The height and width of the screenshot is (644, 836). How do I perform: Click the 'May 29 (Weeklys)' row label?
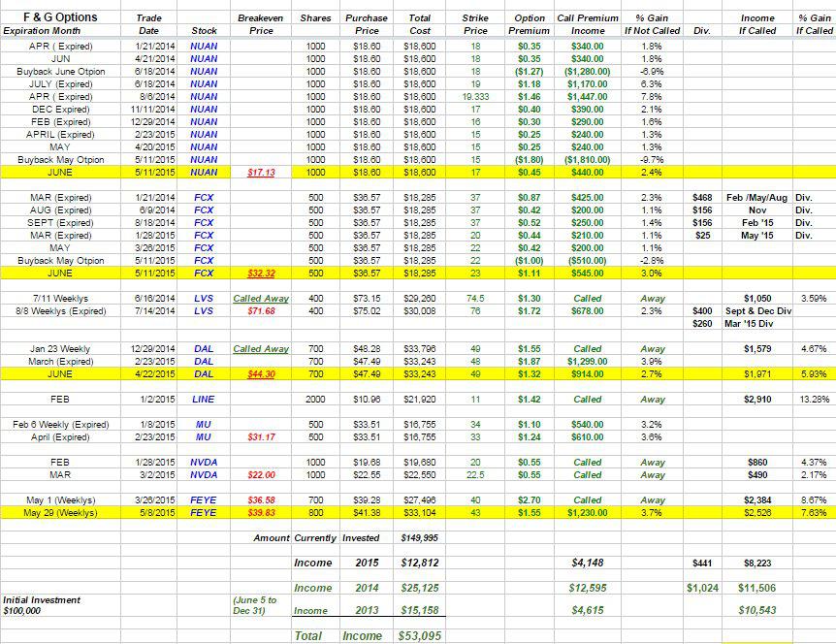(61, 512)
